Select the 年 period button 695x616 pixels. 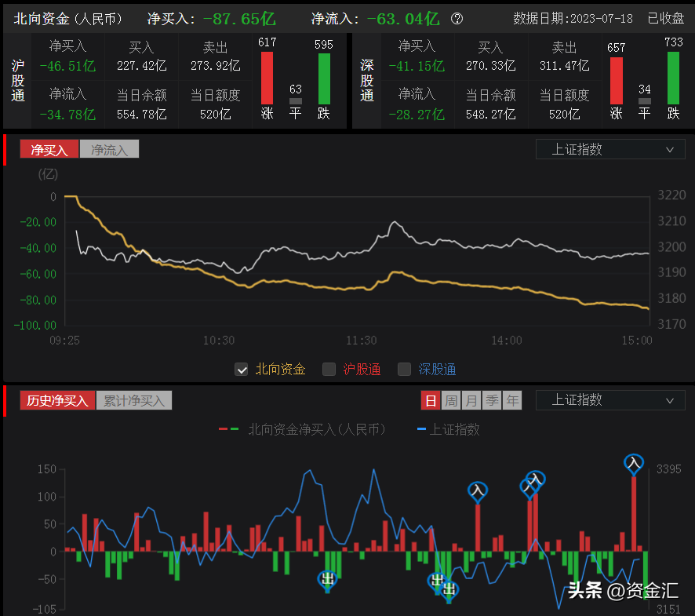[512, 400]
